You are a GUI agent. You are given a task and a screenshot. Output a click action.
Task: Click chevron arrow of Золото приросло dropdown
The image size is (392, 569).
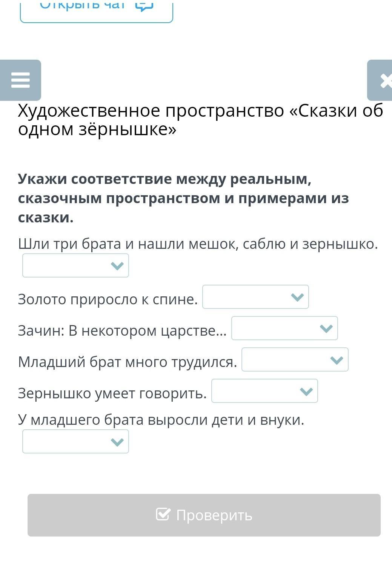(298, 297)
